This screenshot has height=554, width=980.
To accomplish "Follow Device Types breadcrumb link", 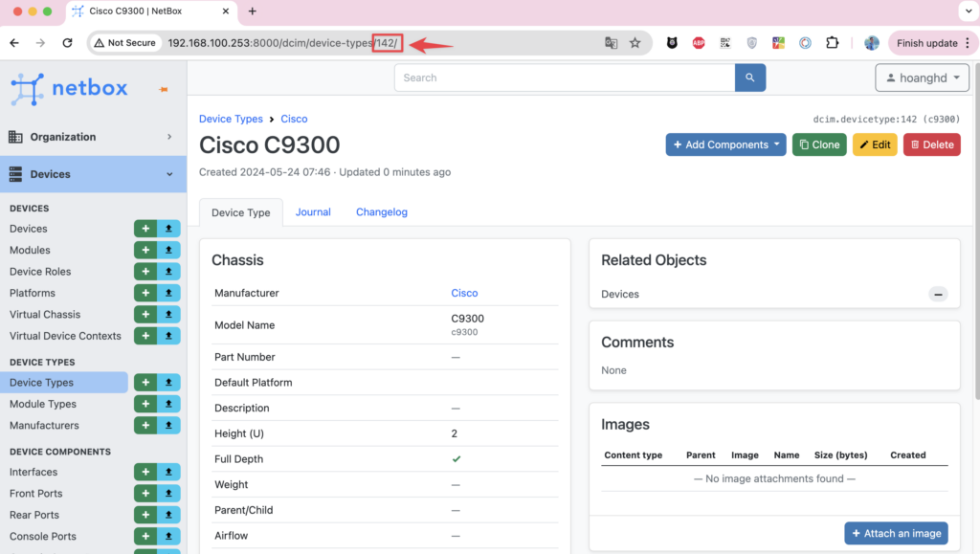I will tap(231, 119).
